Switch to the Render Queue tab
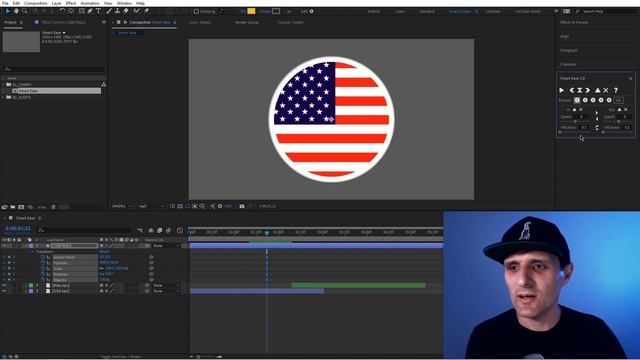The width and height of the screenshot is (640, 360). click(x=247, y=22)
